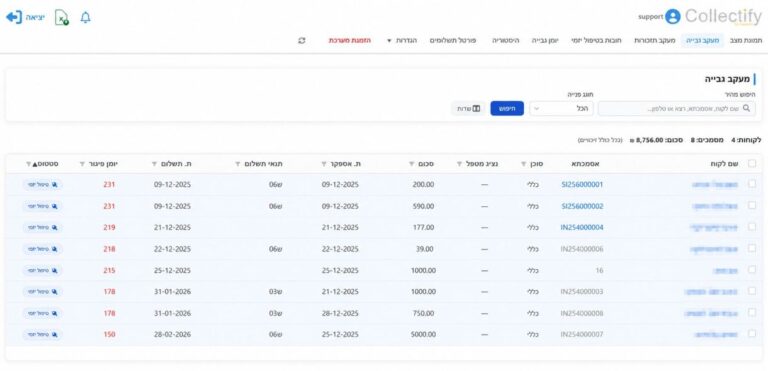Open the support user avatar
Viewport: 768px width, 371px height.
point(673,17)
